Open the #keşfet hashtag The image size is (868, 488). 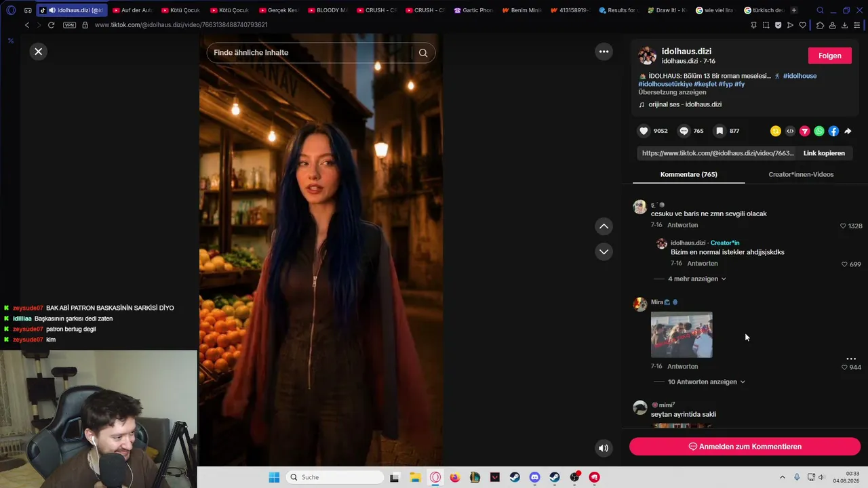(x=705, y=84)
